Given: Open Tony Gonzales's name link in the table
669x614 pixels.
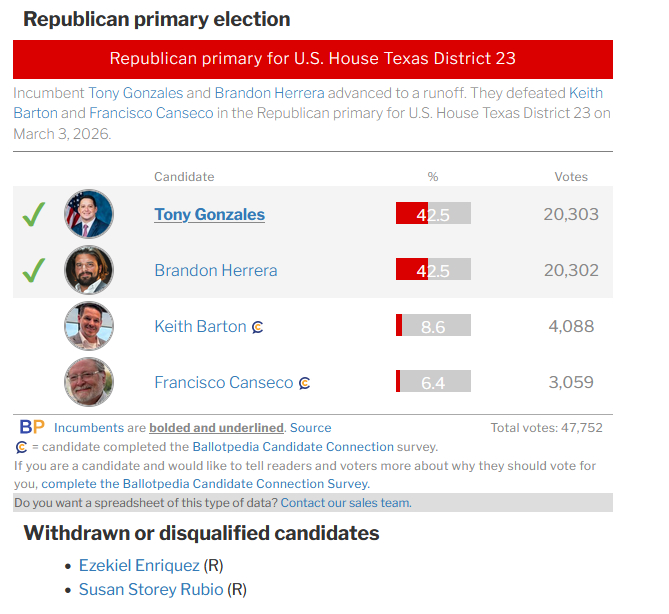Looking at the screenshot, I should pyautogui.click(x=209, y=214).
